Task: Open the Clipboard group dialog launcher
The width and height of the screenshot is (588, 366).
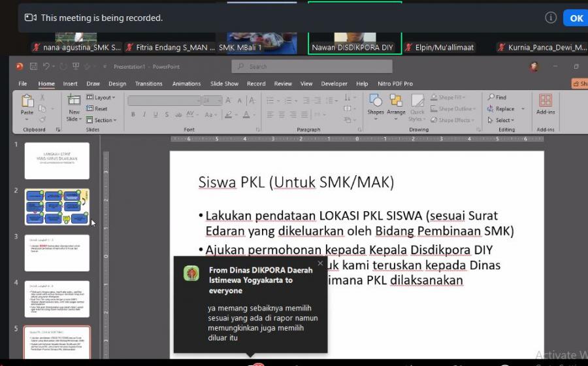Action: pos(57,129)
